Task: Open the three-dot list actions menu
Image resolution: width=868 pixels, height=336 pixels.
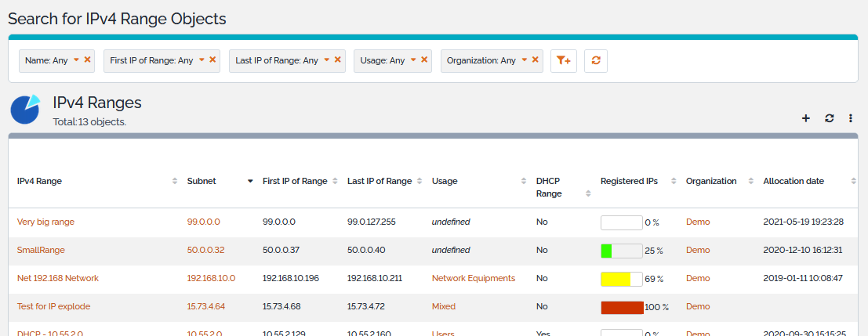Action: point(851,118)
